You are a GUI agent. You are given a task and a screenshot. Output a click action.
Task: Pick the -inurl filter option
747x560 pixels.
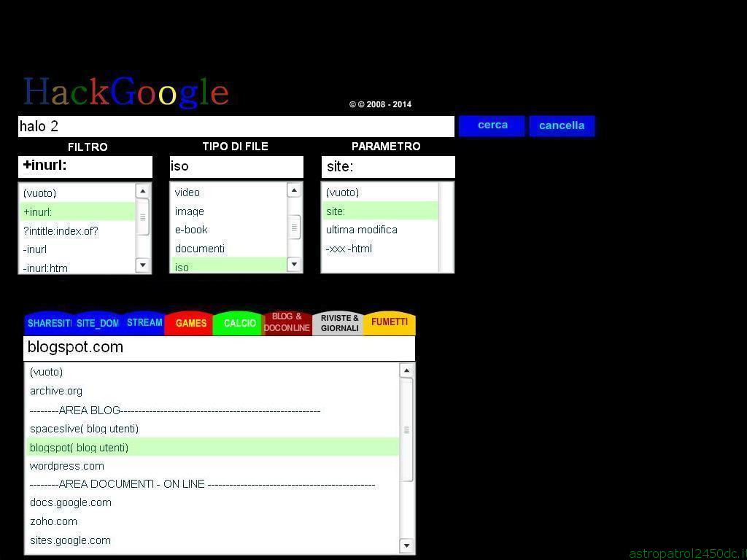(78, 249)
